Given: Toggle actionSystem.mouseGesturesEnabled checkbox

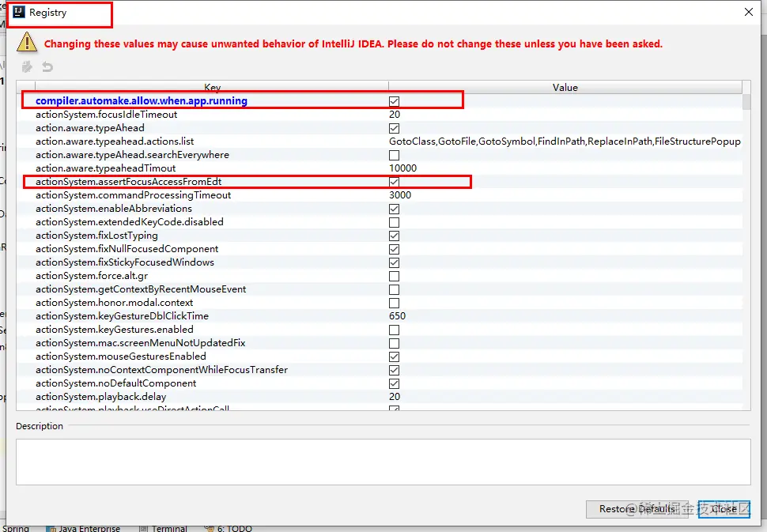Looking at the screenshot, I should coord(395,357).
